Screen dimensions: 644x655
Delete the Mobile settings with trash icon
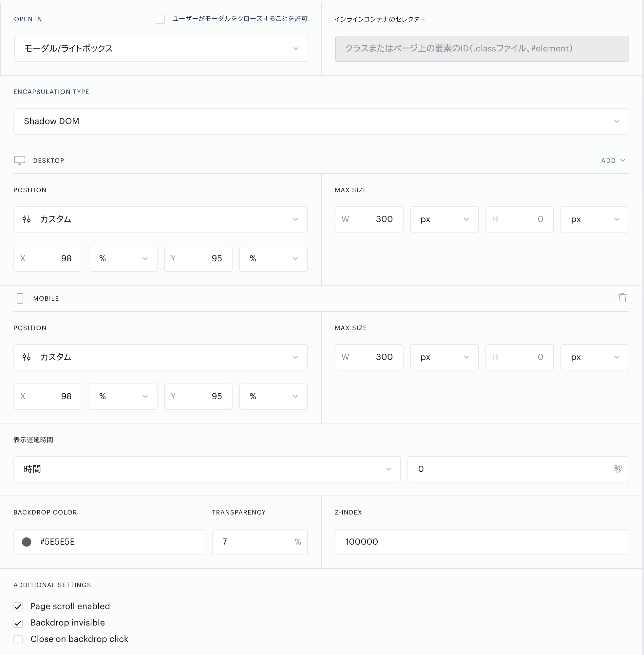click(622, 298)
